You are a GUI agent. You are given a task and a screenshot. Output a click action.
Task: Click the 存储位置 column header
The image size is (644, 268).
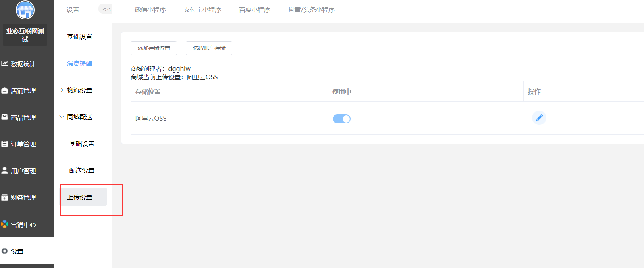[x=148, y=92]
